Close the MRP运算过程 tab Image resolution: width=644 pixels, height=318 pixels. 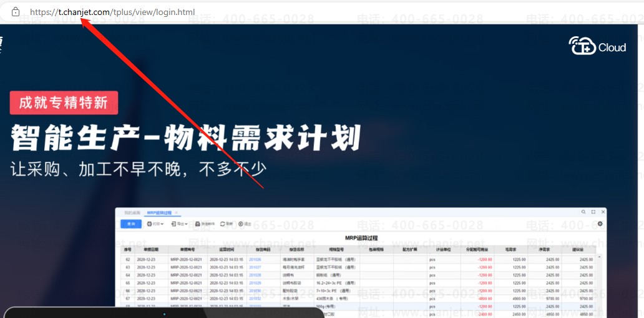pyautogui.click(x=176, y=212)
